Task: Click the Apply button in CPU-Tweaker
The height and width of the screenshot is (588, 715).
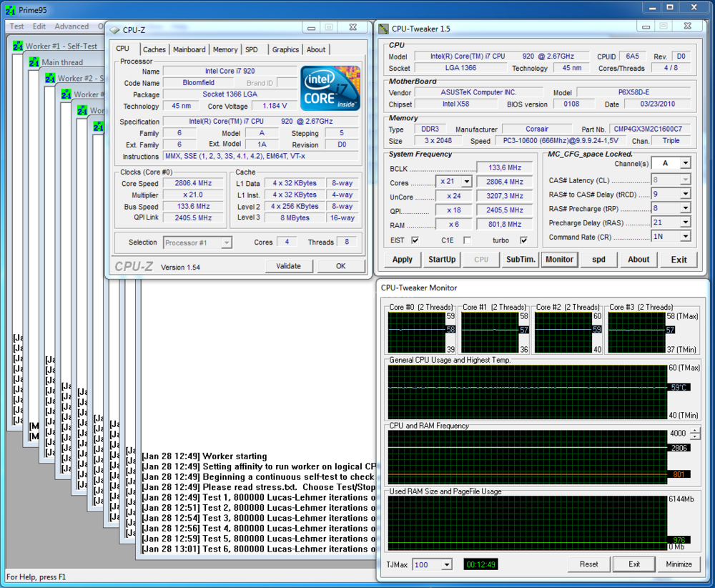Action: click(402, 259)
